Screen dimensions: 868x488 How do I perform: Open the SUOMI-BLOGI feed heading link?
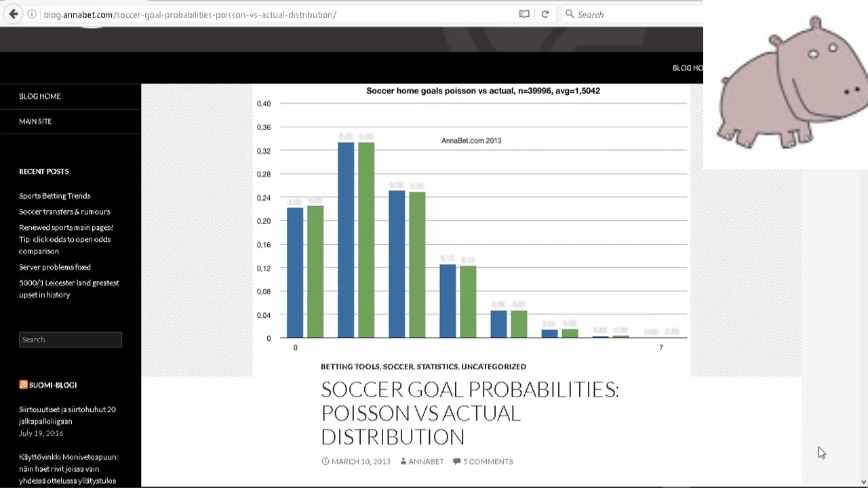(x=53, y=385)
